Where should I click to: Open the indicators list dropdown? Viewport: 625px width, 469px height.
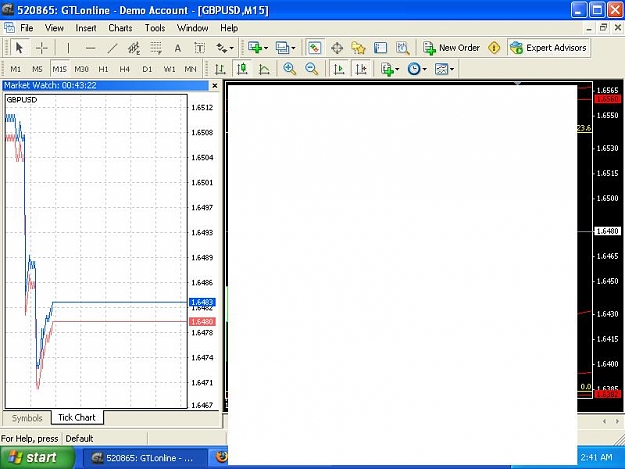coord(389,69)
